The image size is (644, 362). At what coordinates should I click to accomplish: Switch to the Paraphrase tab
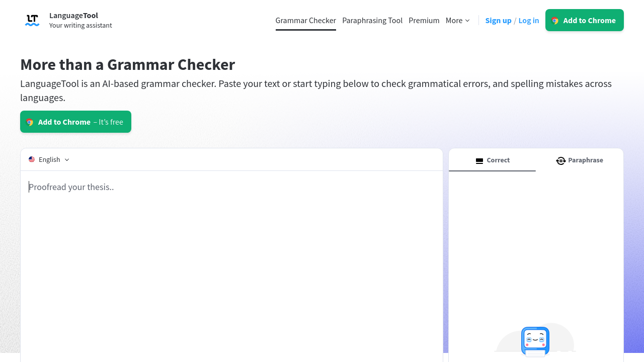tap(580, 160)
